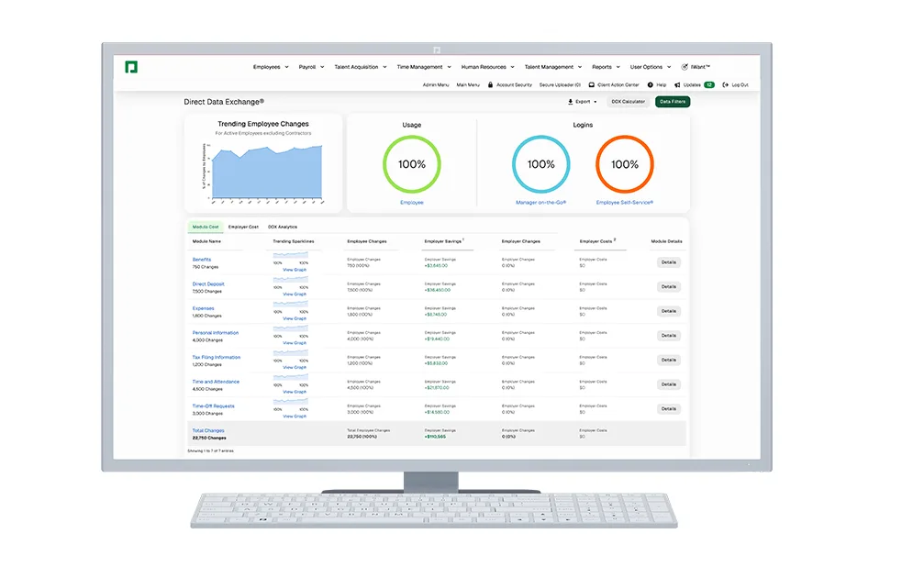This screenshot has width=924, height=578.
Task: Switch to the Employer Cost tab
Action: (x=243, y=227)
